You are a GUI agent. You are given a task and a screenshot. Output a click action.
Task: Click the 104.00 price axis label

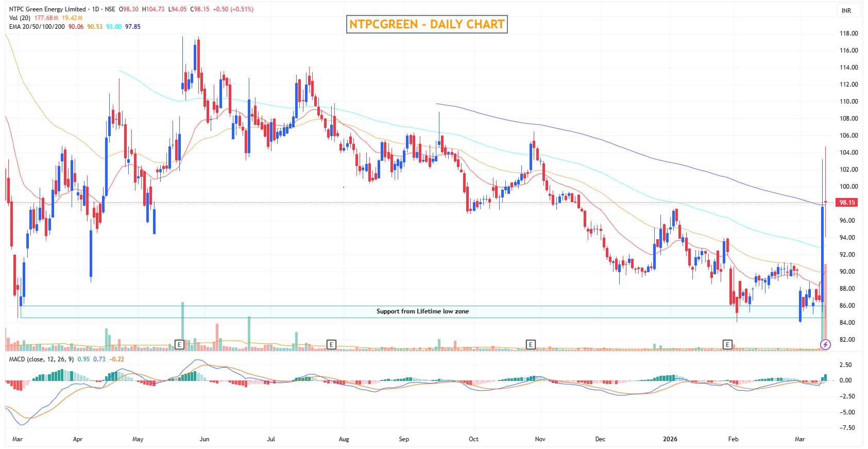click(x=848, y=153)
